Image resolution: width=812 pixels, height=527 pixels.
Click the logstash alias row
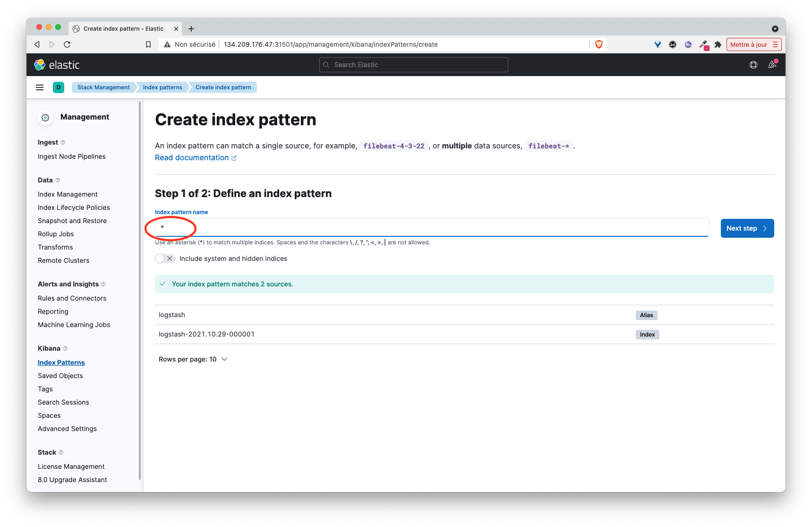tap(464, 315)
